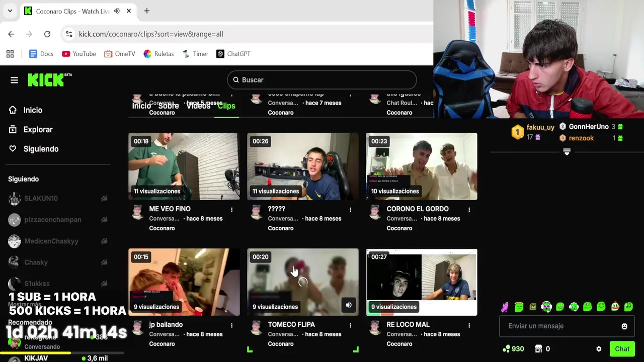Open the Kick shop storefront icon

coord(538,349)
